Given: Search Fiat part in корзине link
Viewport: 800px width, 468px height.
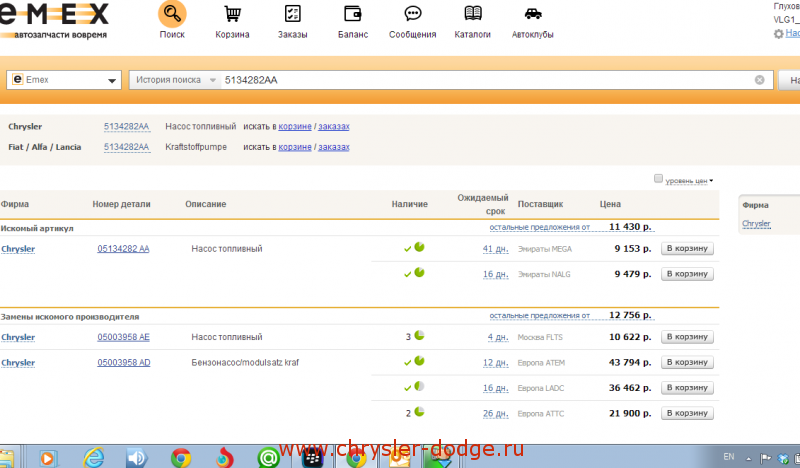Looking at the screenshot, I should click(x=295, y=147).
